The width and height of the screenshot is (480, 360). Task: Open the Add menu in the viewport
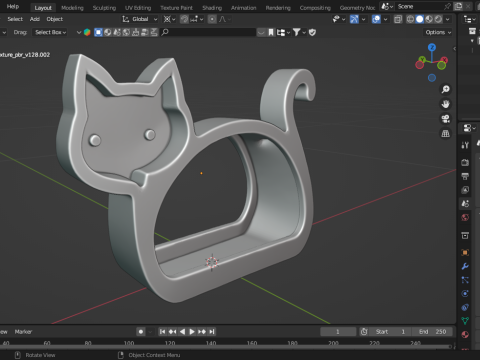[x=35, y=19]
